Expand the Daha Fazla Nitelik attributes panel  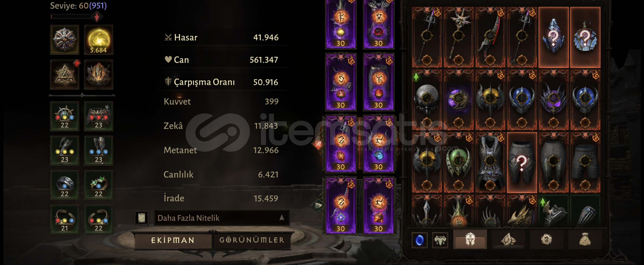point(222,218)
